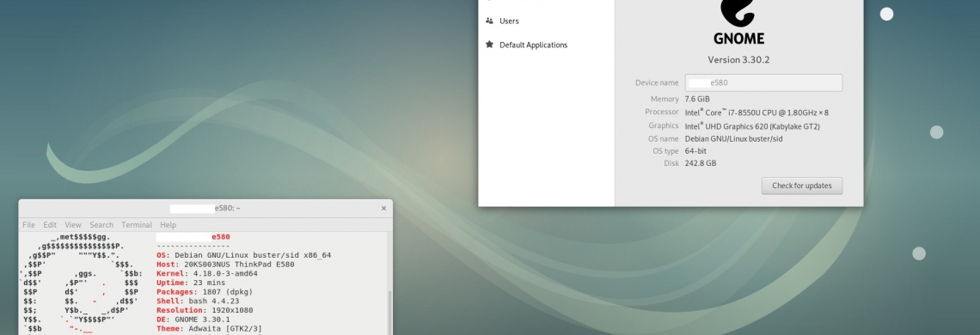Image resolution: width=980 pixels, height=335 pixels.
Task: Click the Users people icon
Action: tap(489, 21)
